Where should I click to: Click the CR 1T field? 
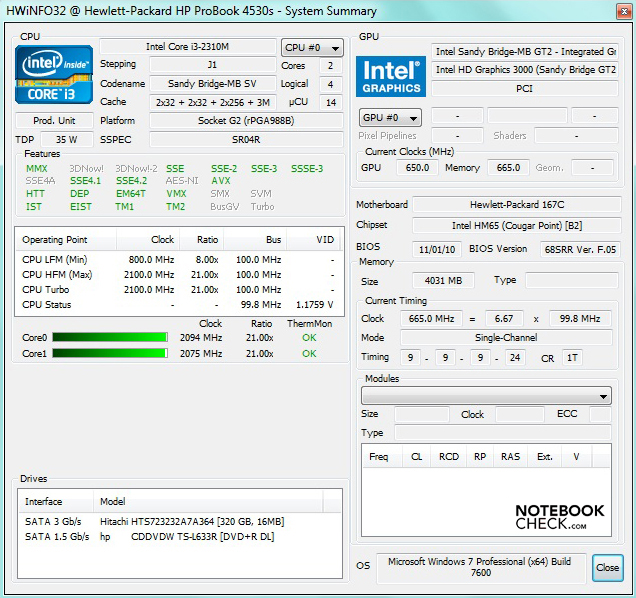click(572, 357)
